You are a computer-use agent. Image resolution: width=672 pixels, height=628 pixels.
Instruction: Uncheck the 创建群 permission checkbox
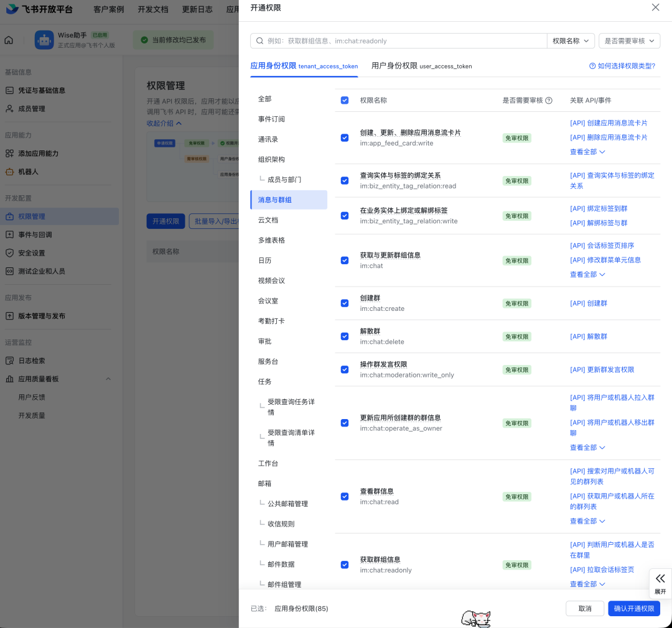[x=345, y=303]
